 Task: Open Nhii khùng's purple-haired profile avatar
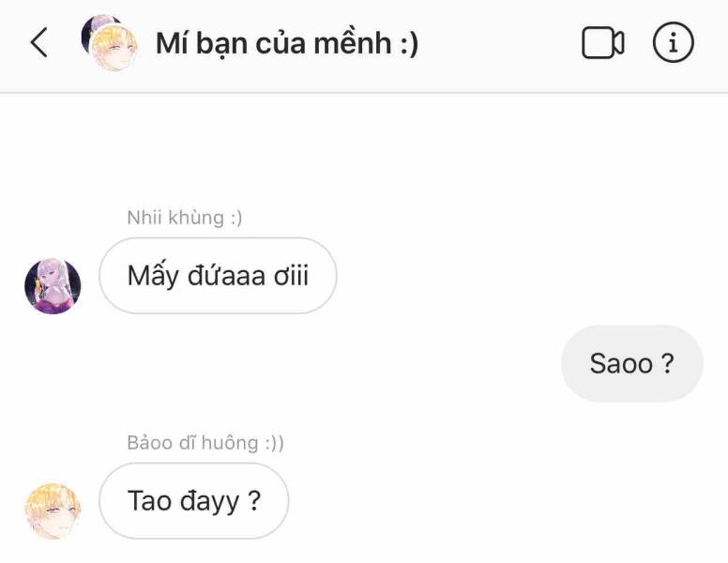pyautogui.click(x=53, y=286)
